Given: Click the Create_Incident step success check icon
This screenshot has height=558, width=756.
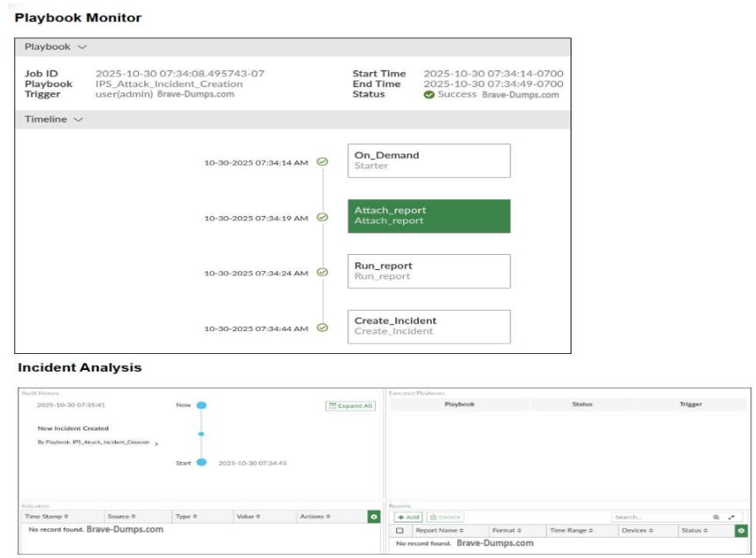Looking at the screenshot, I should (x=322, y=327).
